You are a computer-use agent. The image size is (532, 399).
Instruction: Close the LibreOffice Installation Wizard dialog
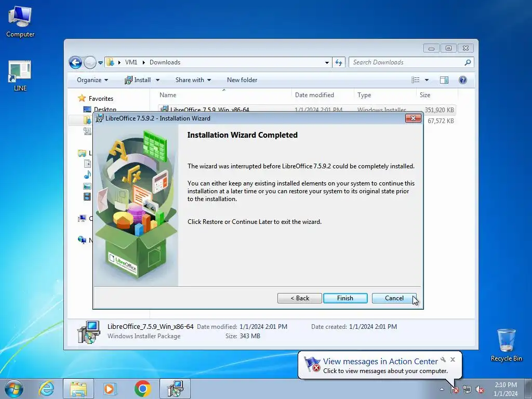click(413, 118)
